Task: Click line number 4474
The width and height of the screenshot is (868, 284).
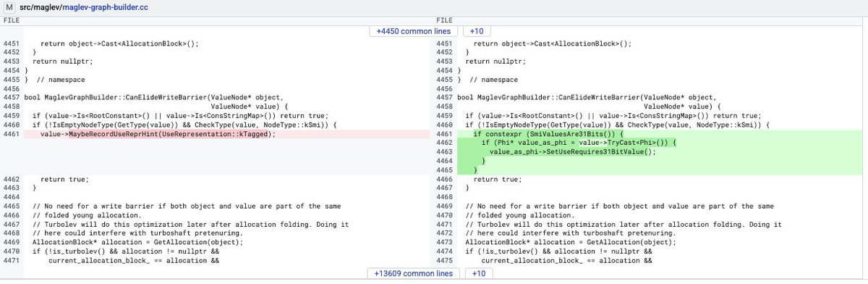Action: [x=445, y=251]
